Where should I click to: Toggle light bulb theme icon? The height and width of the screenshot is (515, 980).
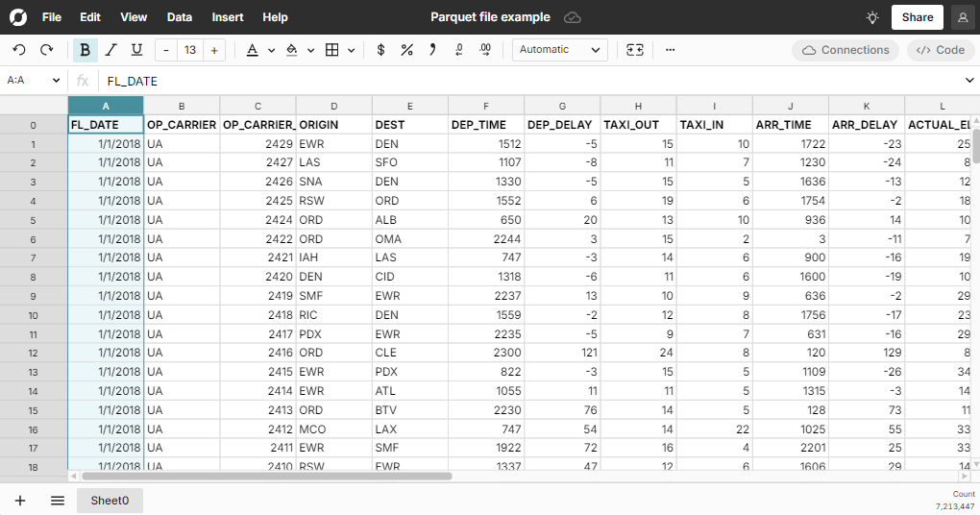pos(871,17)
